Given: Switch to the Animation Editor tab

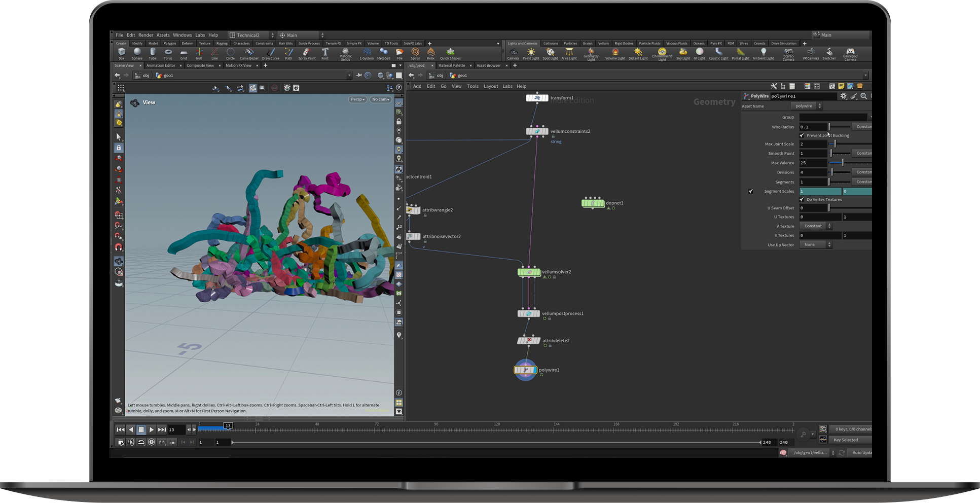Looking at the screenshot, I should pos(161,65).
